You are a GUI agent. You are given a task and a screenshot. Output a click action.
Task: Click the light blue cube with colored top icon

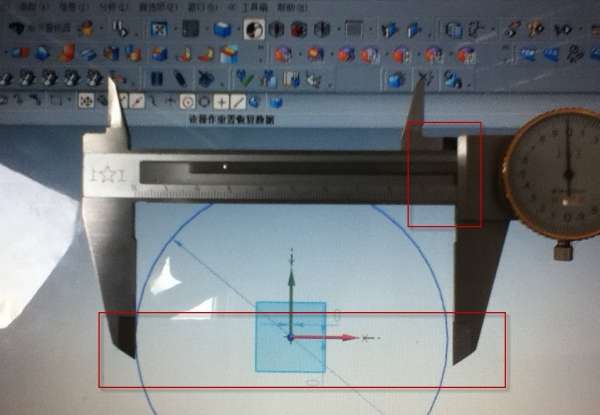(229, 54)
